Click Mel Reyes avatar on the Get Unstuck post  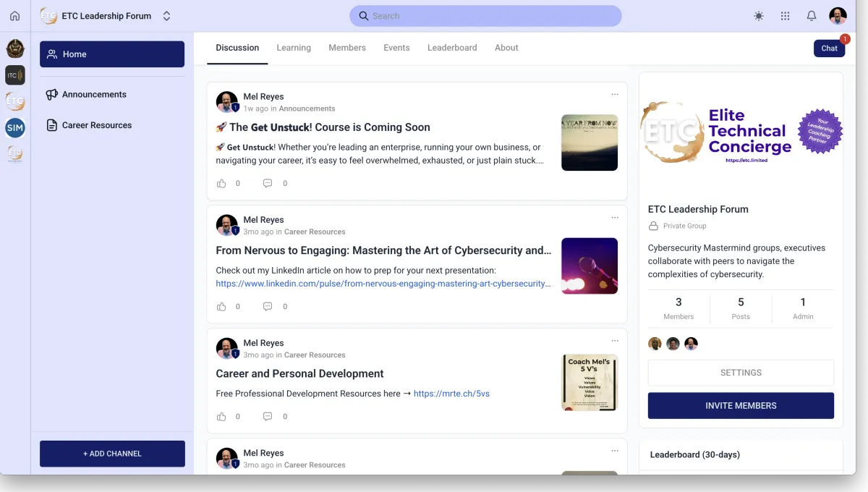227,102
